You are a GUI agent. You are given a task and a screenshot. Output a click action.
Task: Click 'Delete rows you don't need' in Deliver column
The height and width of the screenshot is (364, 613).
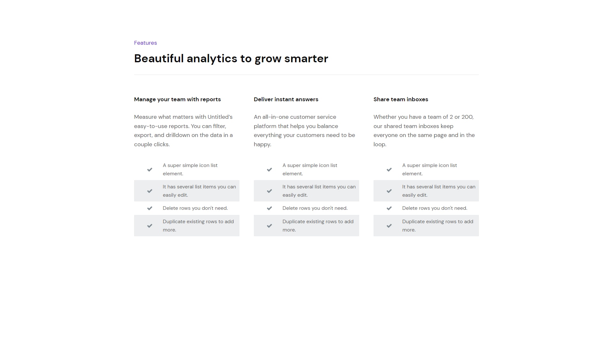click(x=315, y=208)
